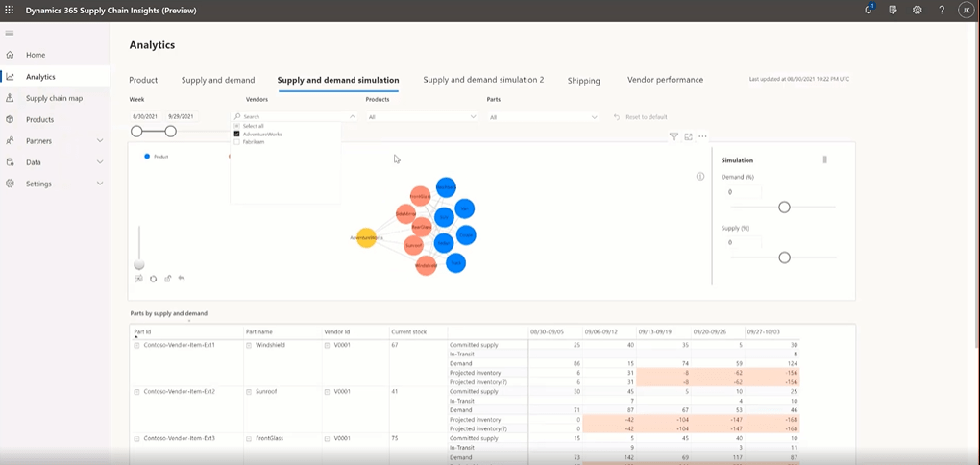The image size is (980, 465).
Task: Open the settings gear in header
Action: (x=917, y=10)
